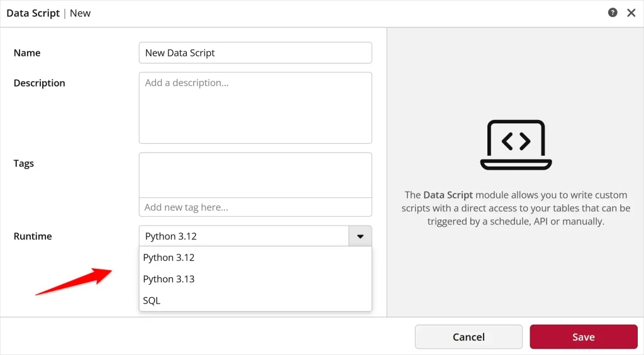Click the Add new tag input
644x355 pixels.
255,207
